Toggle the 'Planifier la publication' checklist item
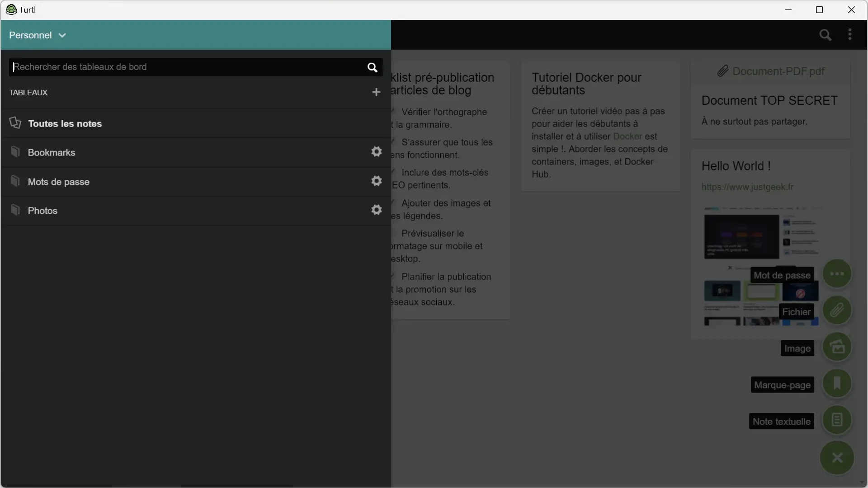 click(393, 276)
